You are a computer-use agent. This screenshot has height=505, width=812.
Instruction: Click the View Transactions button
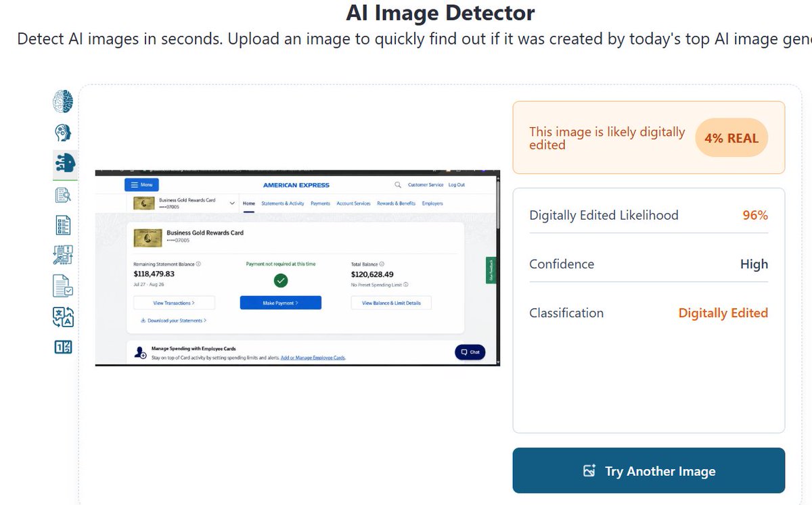174,303
